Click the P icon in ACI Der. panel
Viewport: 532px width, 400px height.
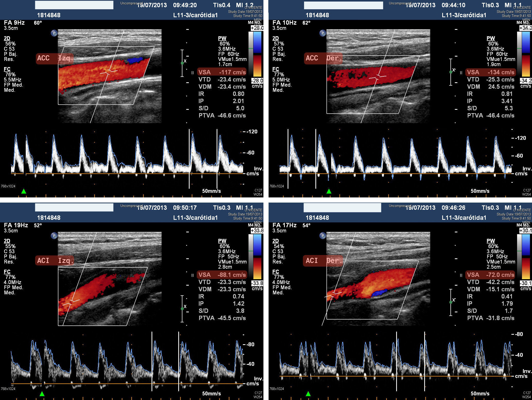pyautogui.click(x=323, y=235)
